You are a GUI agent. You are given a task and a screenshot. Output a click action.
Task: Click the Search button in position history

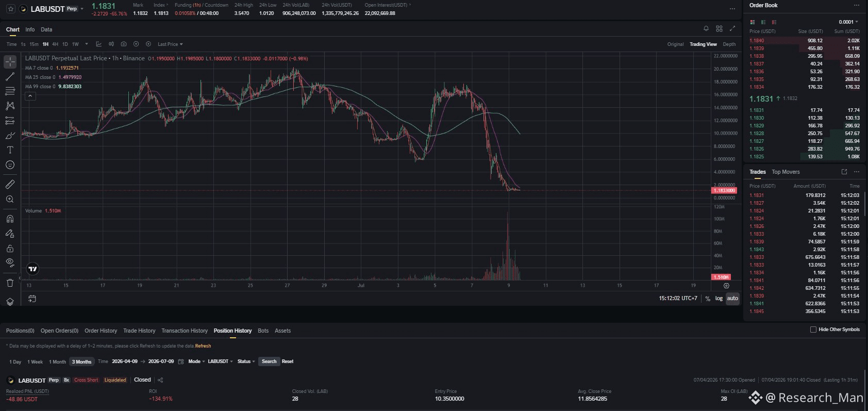click(x=269, y=361)
